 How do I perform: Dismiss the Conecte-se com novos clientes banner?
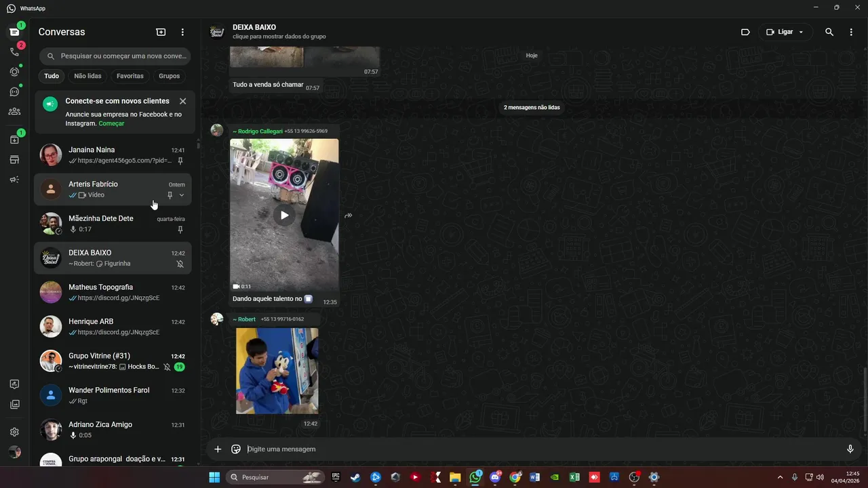(182, 101)
